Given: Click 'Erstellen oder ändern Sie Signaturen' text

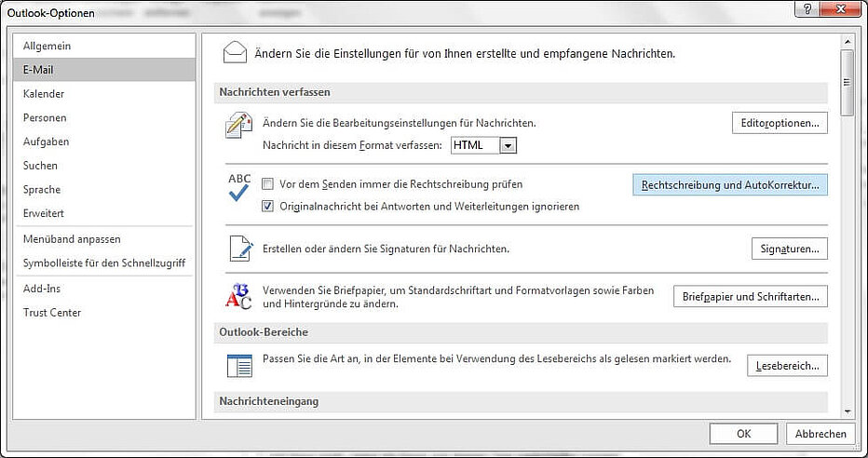Looking at the screenshot, I should coord(386,249).
